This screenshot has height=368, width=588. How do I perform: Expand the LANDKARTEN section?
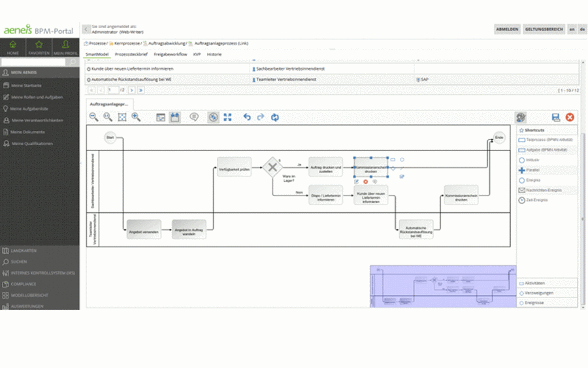[39, 250]
